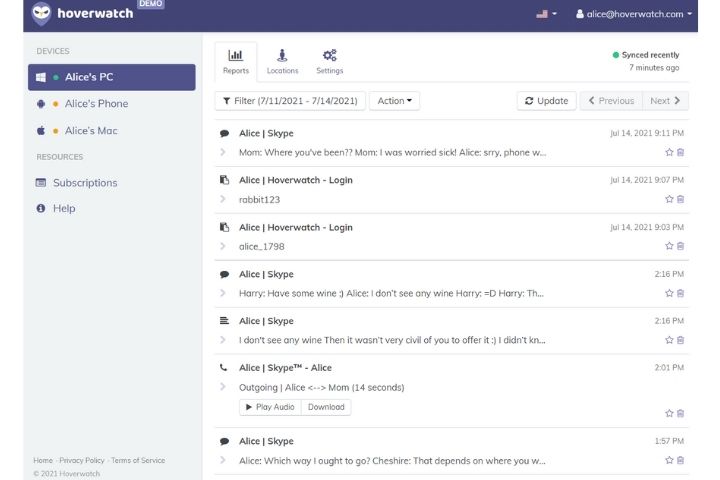Star the "I don't see any wine" keystroke entry

pyautogui.click(x=669, y=340)
